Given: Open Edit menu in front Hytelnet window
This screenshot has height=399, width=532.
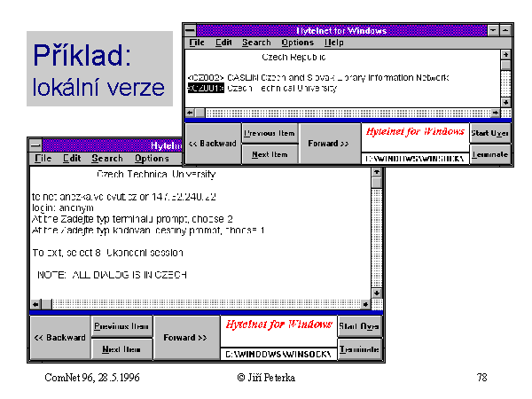Looking at the screenshot, I should 223,43.
